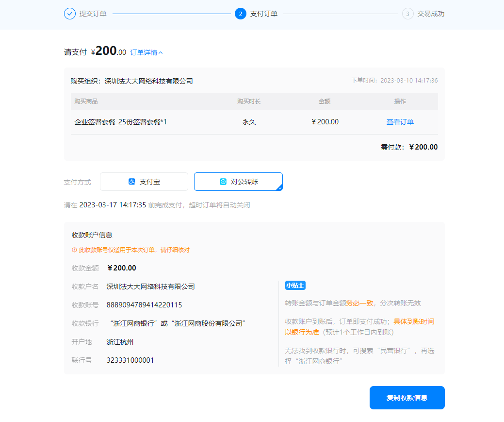Click the 务必一致 highlighted tip text
504x422 pixels.
(x=359, y=303)
